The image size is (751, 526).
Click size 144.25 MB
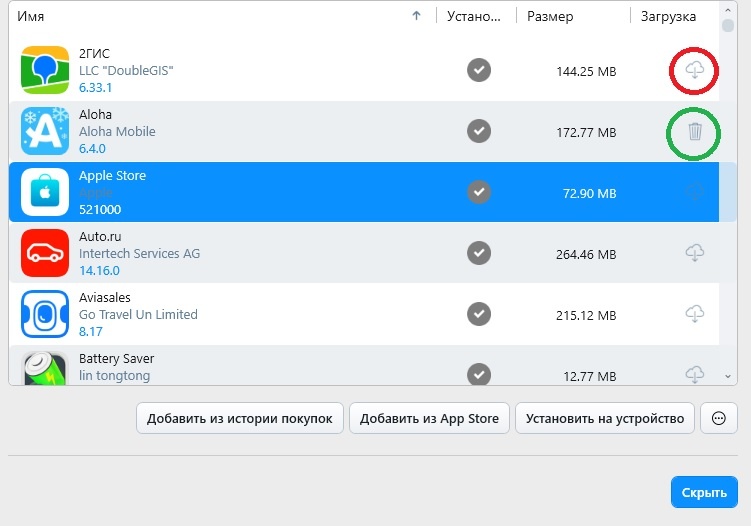(x=586, y=71)
